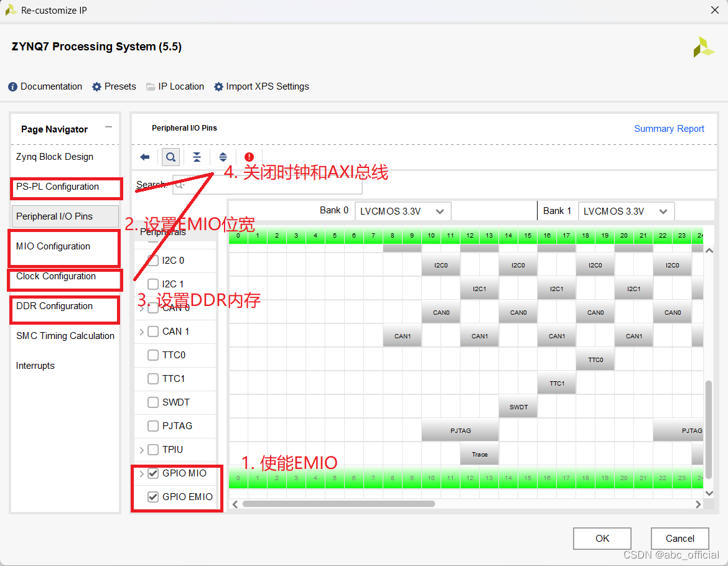Toggle the search magnifier toolbar button
This screenshot has height=566, width=728.
pyautogui.click(x=170, y=157)
